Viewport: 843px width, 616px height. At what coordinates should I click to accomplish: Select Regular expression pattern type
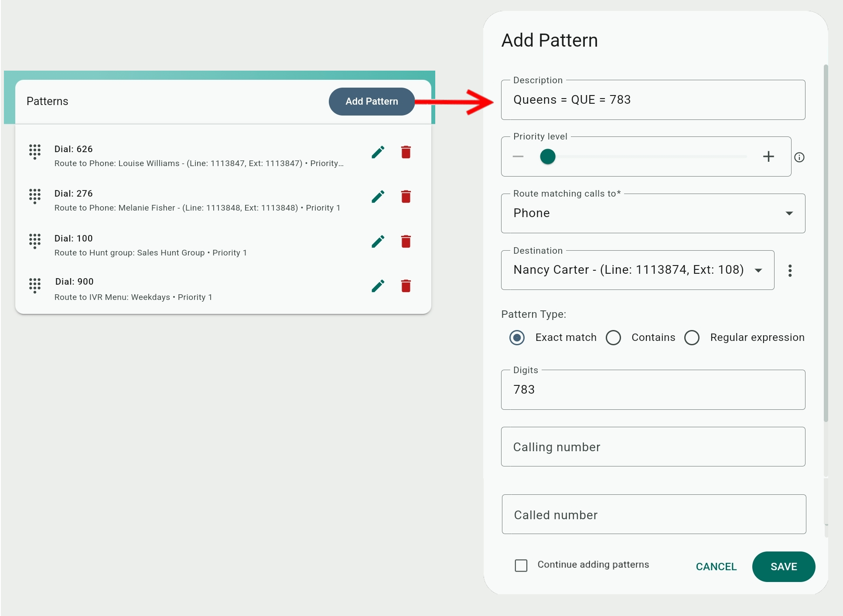692,337
